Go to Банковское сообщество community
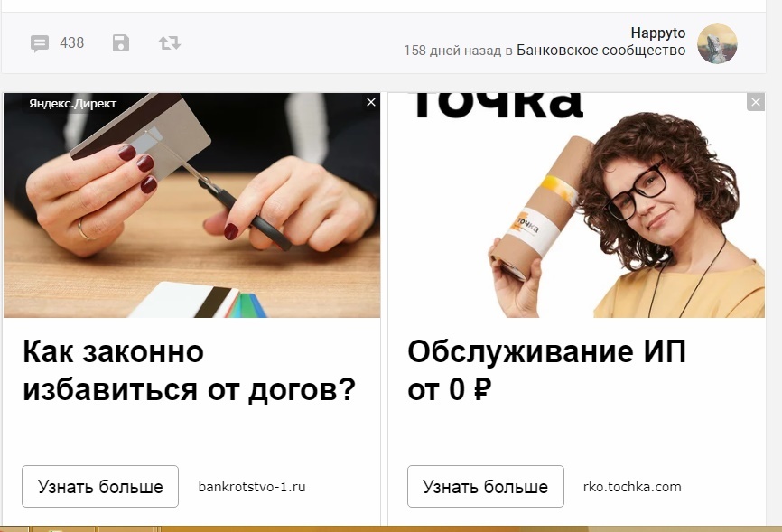The height and width of the screenshot is (532, 782). 601,51
